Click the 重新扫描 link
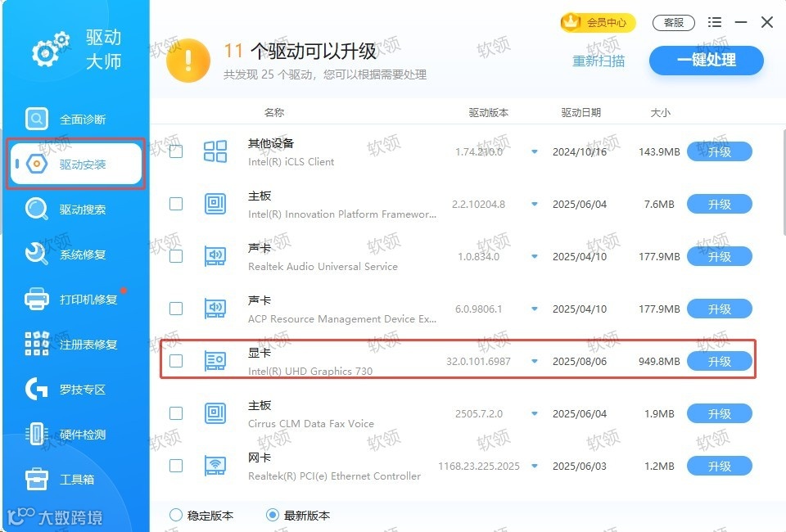This screenshot has height=532, width=786. click(x=599, y=61)
